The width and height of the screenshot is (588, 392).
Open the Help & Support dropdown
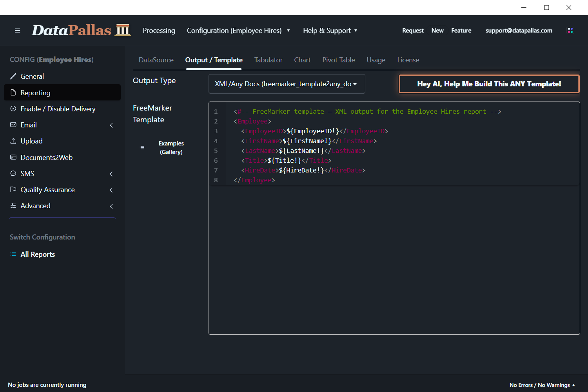[330, 31]
